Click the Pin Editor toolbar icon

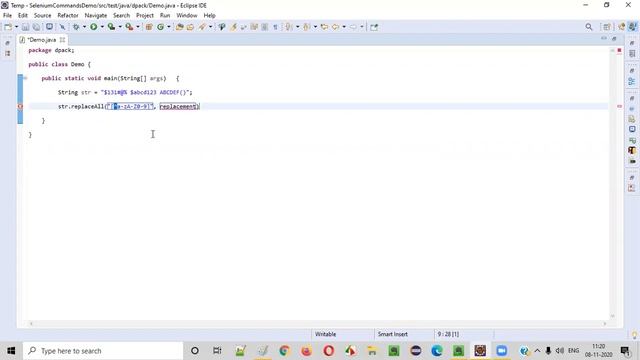click(374, 27)
